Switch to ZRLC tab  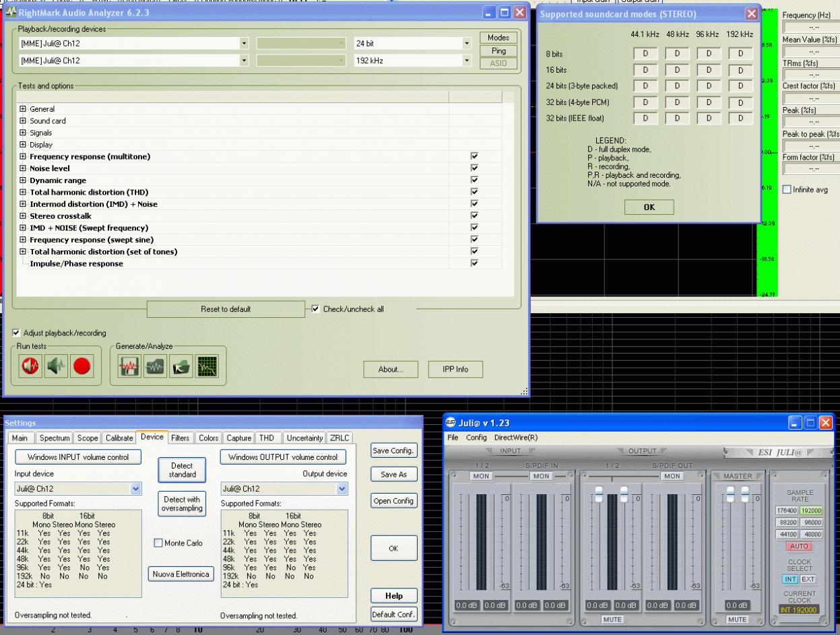[339, 438]
